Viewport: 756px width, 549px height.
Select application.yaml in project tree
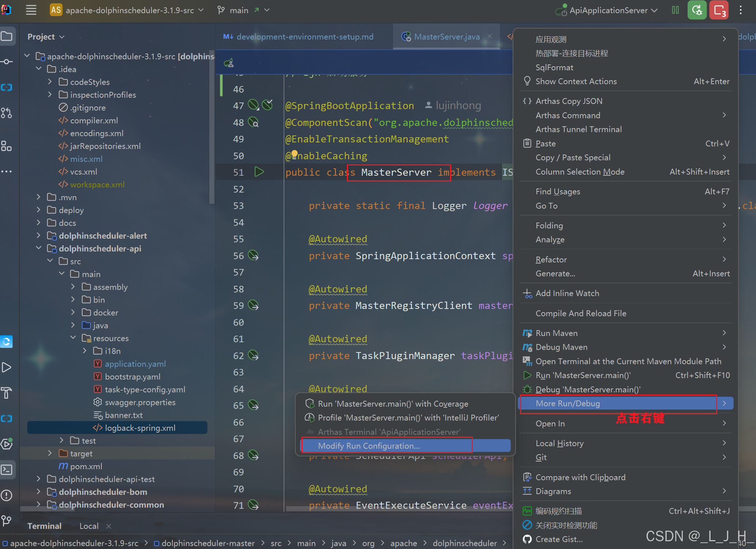(135, 364)
